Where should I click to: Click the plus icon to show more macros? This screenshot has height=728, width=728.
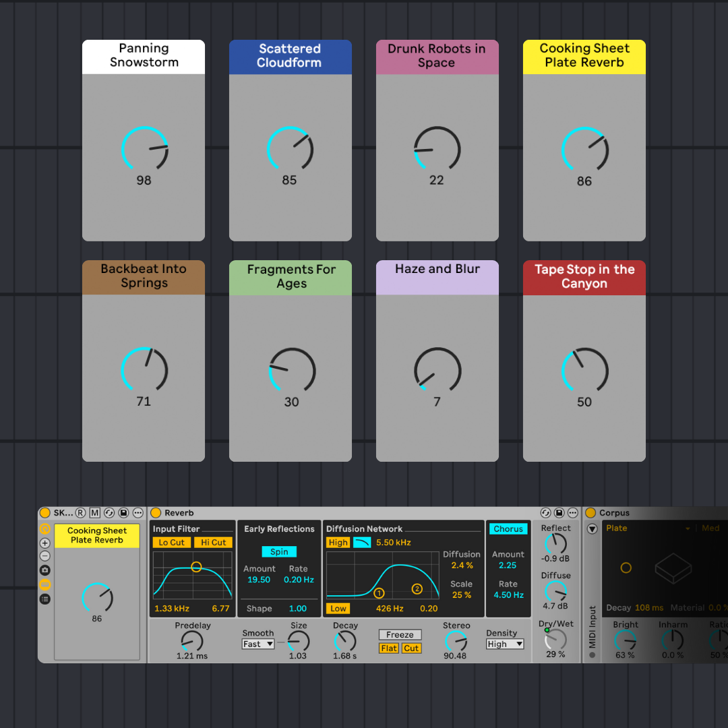coord(45,543)
